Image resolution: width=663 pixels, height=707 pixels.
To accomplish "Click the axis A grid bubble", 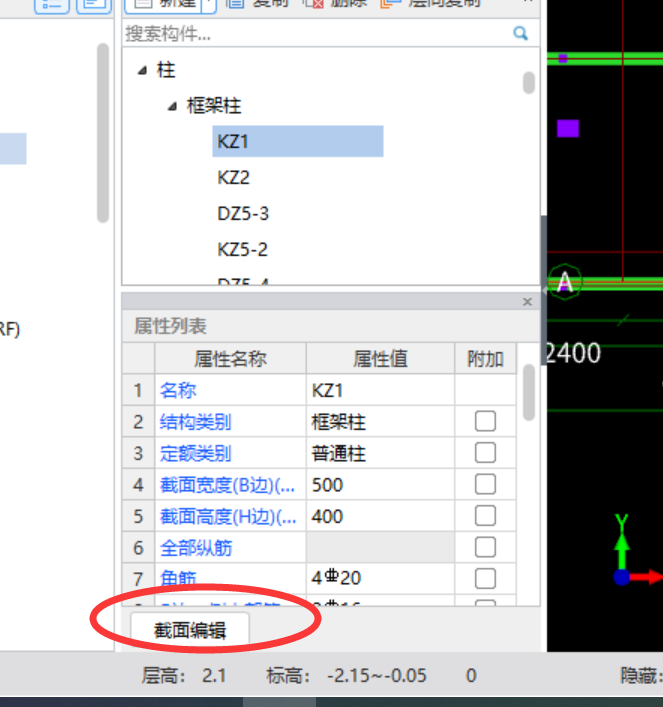I will pyautogui.click(x=565, y=282).
